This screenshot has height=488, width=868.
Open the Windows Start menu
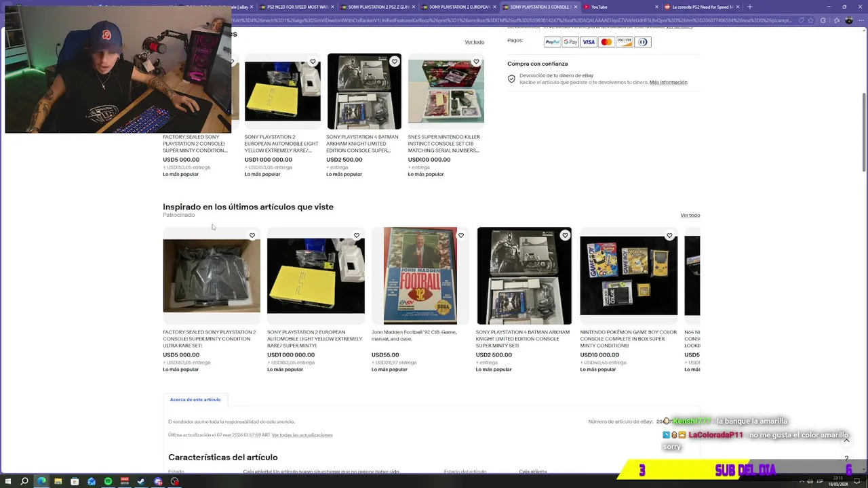(x=7, y=481)
